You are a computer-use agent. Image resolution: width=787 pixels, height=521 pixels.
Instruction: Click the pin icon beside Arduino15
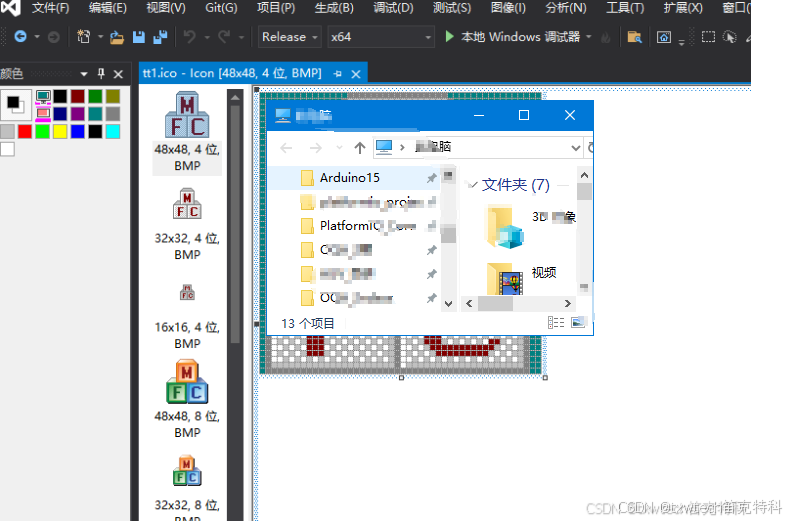432,178
